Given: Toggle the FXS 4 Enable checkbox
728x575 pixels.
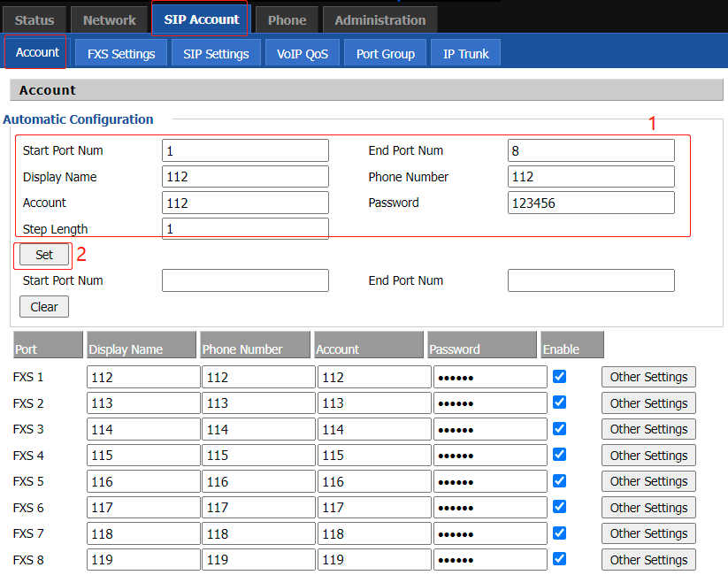Looking at the screenshot, I should [x=559, y=454].
